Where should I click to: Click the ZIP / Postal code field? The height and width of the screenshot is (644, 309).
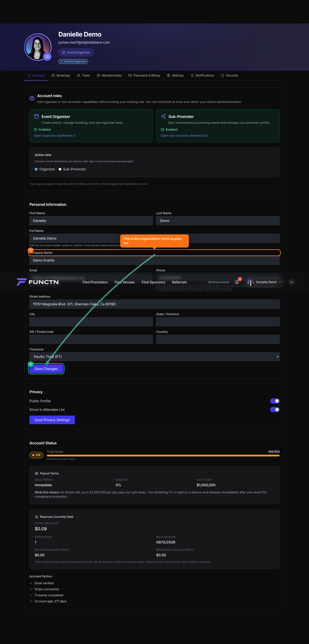[91, 339]
